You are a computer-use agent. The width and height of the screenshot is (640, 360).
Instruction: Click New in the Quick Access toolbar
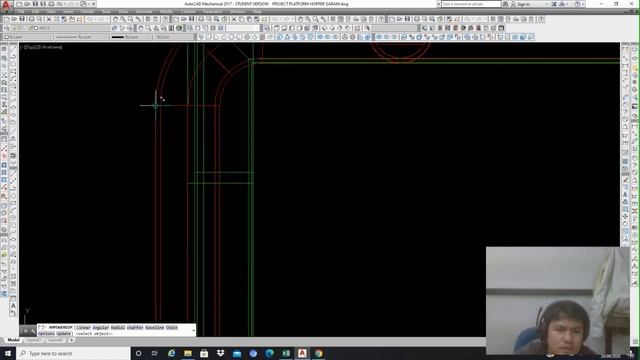pos(19,4)
